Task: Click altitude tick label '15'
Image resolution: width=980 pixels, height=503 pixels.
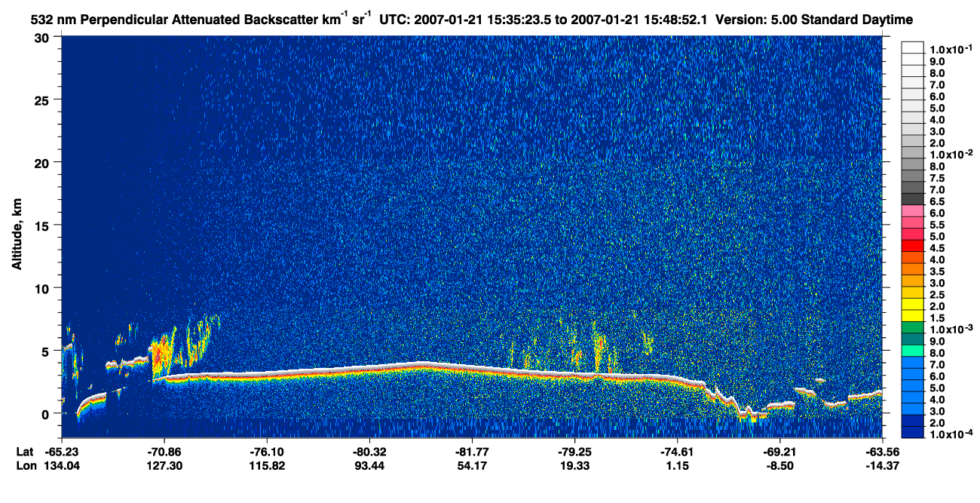Action: (44, 225)
